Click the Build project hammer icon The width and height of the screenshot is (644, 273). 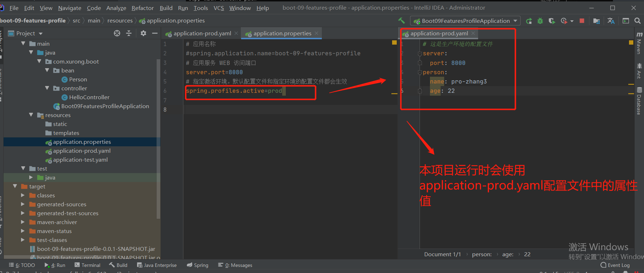[402, 21]
